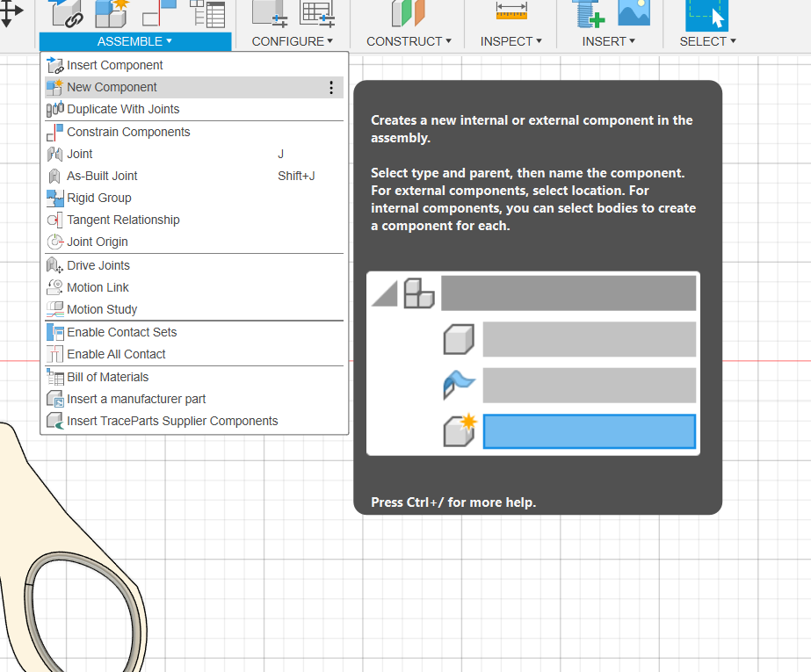The width and height of the screenshot is (811, 672).
Task: Click the Offset Plane icon in Construct
Action: click(x=408, y=12)
